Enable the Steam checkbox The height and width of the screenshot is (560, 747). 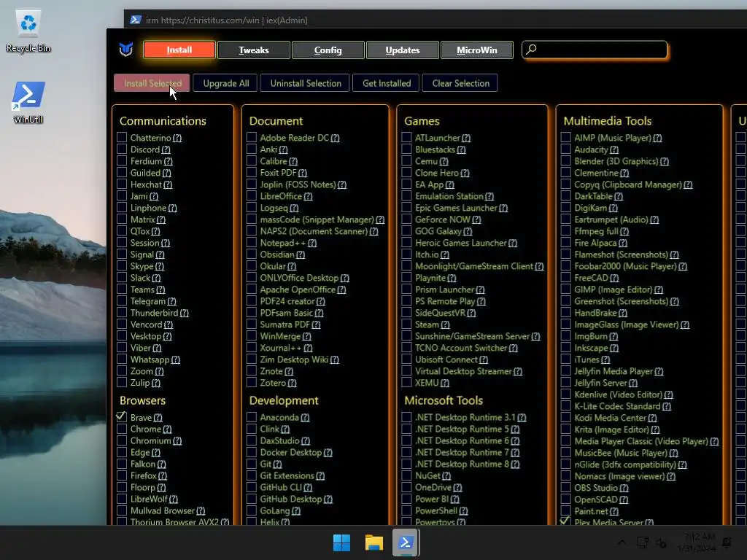[406, 324]
